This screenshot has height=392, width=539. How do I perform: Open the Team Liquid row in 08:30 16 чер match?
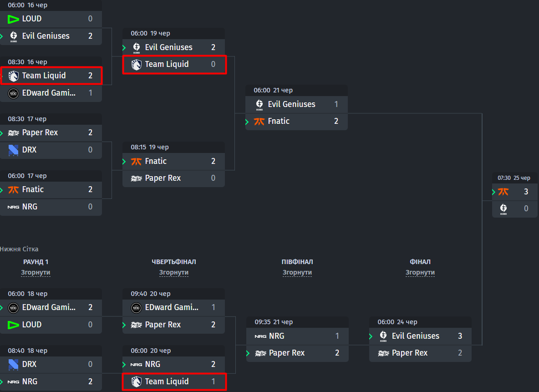coord(51,76)
